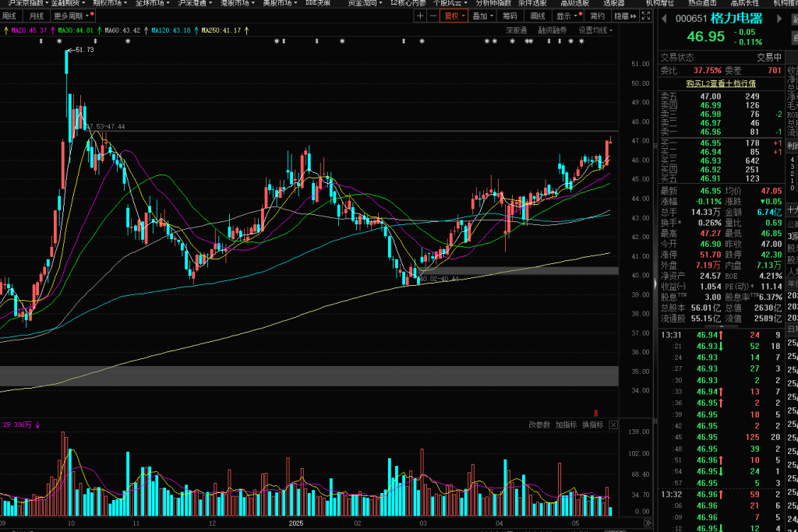Click 委比 37.75% value
The height and width of the screenshot is (532, 798).
708,71
